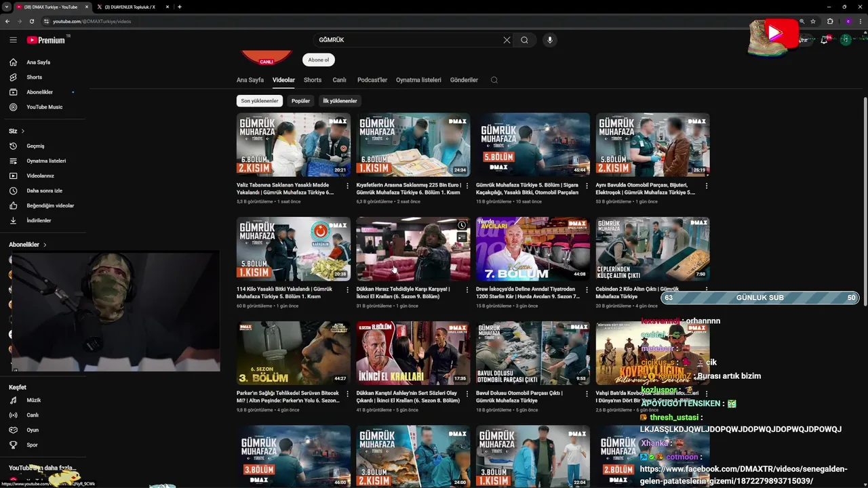Open Gümrük Muhafaza 5. Bölüm Sigara title
Viewport: 868px width, 488px height.
[528, 188]
